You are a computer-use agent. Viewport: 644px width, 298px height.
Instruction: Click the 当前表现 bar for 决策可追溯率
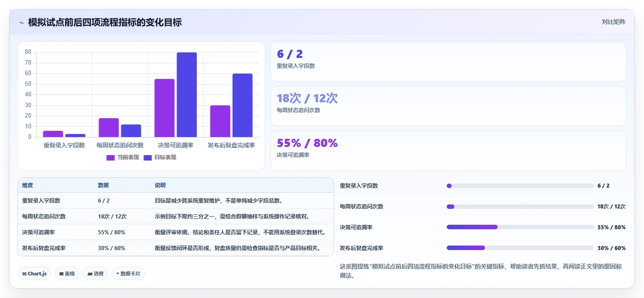pyautogui.click(x=164, y=108)
